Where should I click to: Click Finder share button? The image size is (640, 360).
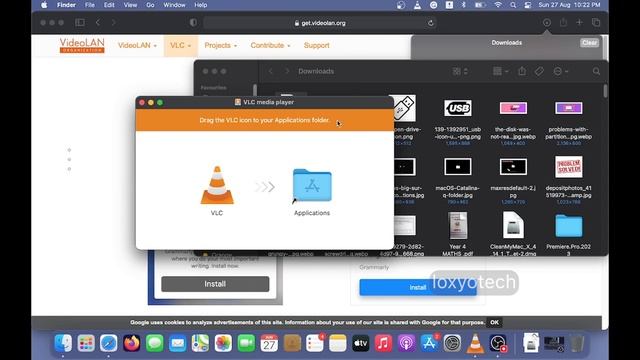[x=522, y=71]
